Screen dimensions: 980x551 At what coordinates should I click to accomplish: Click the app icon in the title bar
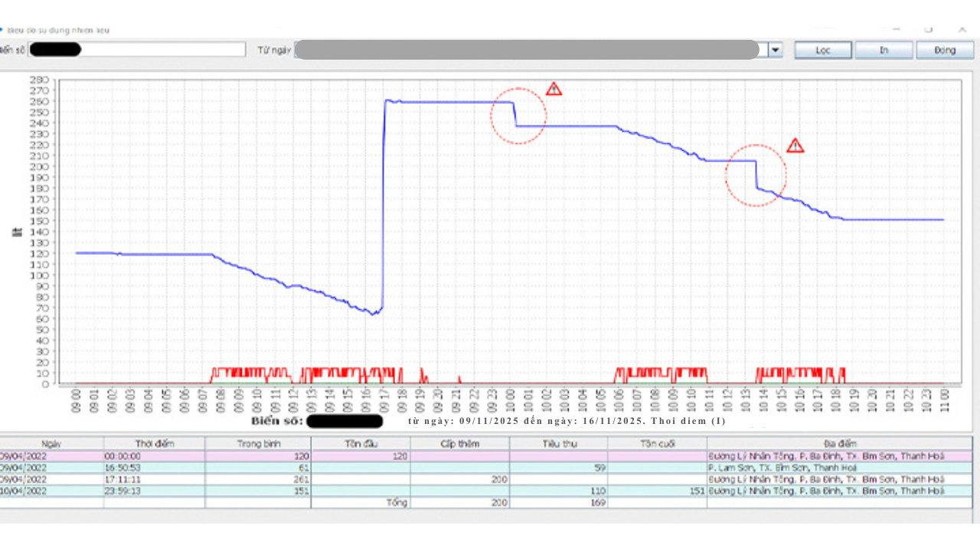[2, 30]
